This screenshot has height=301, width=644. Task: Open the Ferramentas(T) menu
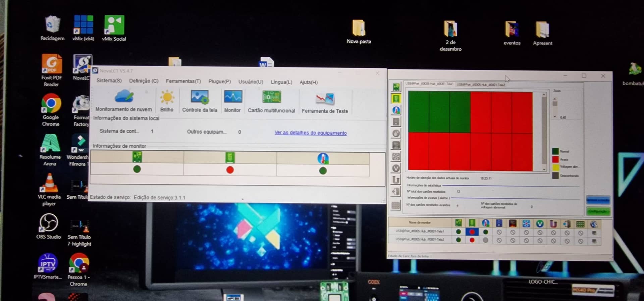183,81
